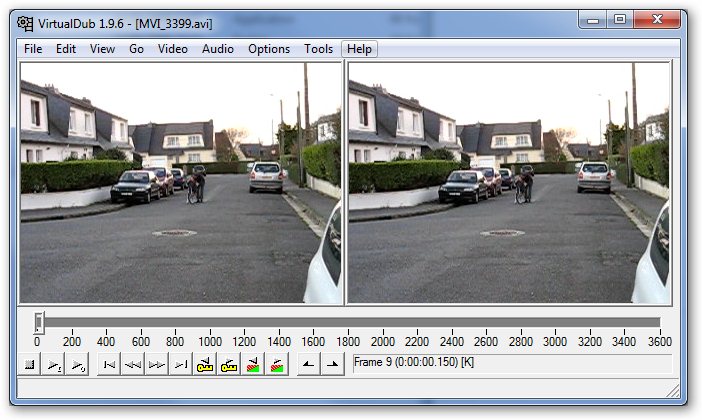Open the Go menu
The height and width of the screenshot is (420, 702).
click(x=136, y=49)
